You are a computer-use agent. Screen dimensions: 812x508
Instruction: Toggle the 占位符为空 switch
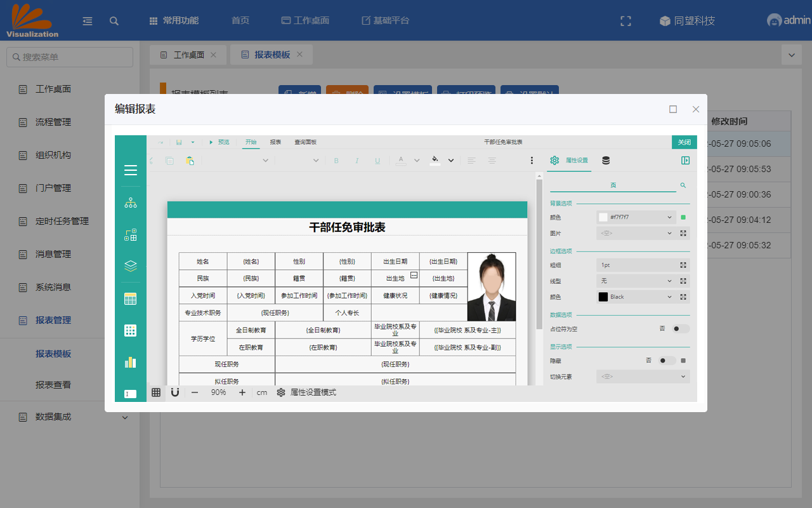tap(680, 329)
